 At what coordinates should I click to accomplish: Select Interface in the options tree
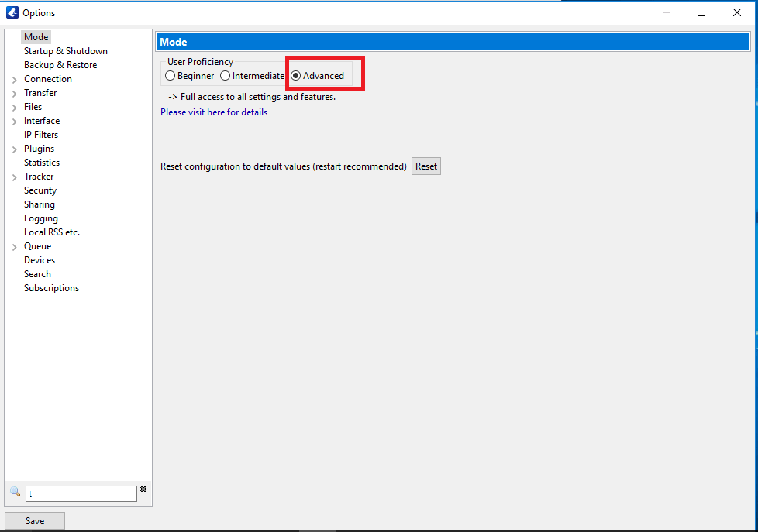tap(42, 121)
